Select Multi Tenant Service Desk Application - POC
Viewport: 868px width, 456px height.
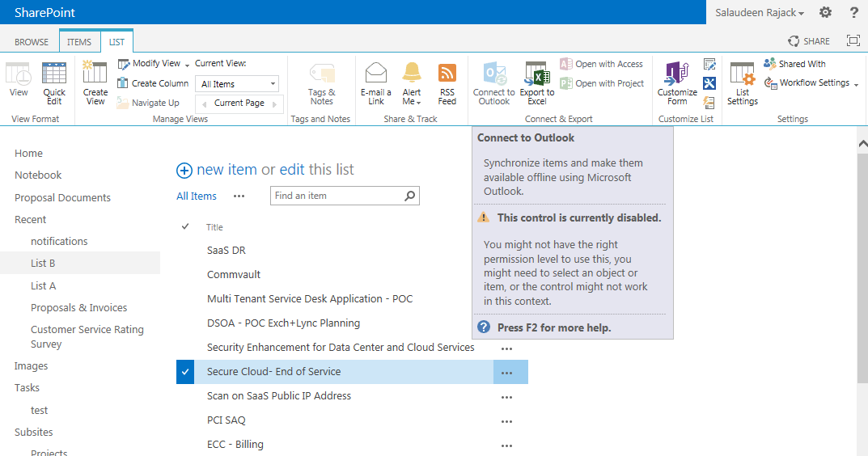310,299
